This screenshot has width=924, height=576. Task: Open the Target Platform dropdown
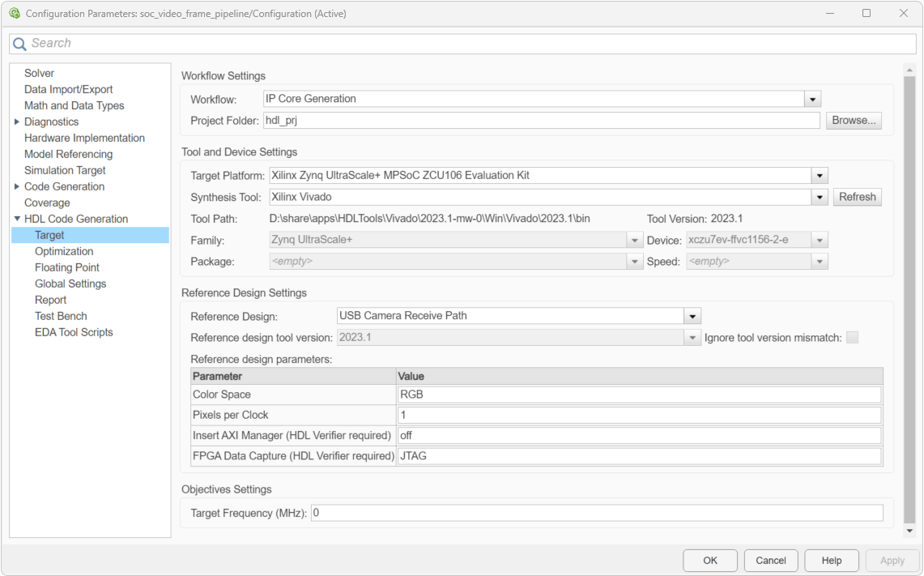820,176
